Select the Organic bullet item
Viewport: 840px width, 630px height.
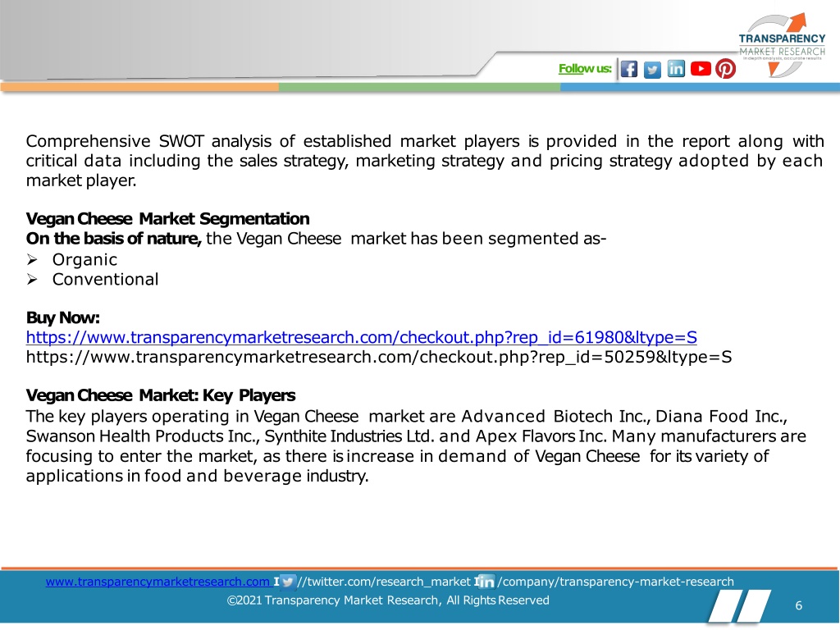tap(84, 260)
